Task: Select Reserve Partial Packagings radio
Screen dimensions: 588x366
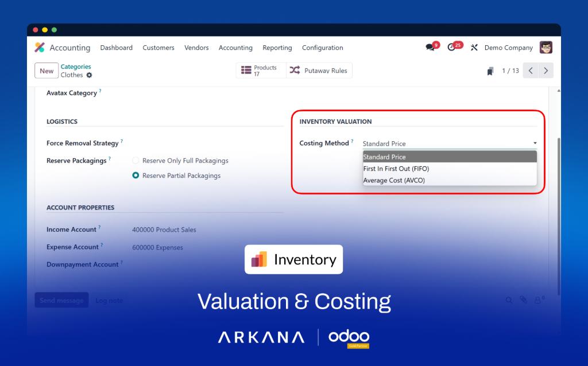Action: pyautogui.click(x=136, y=176)
